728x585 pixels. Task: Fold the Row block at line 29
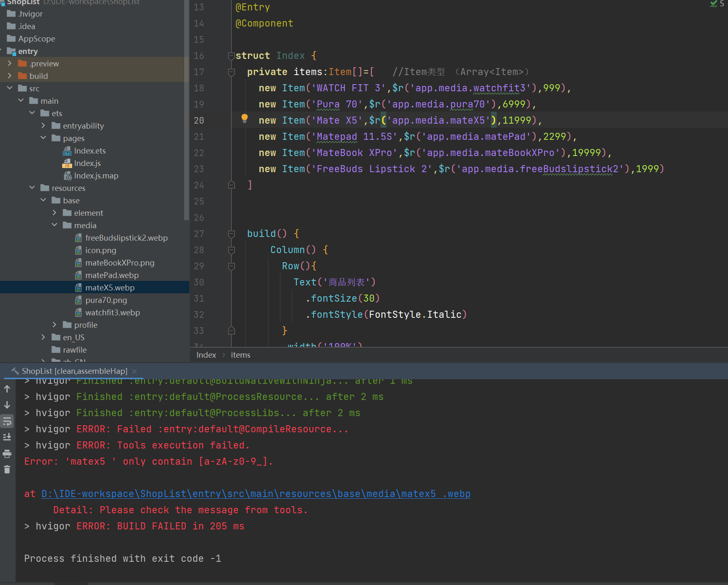click(x=232, y=266)
